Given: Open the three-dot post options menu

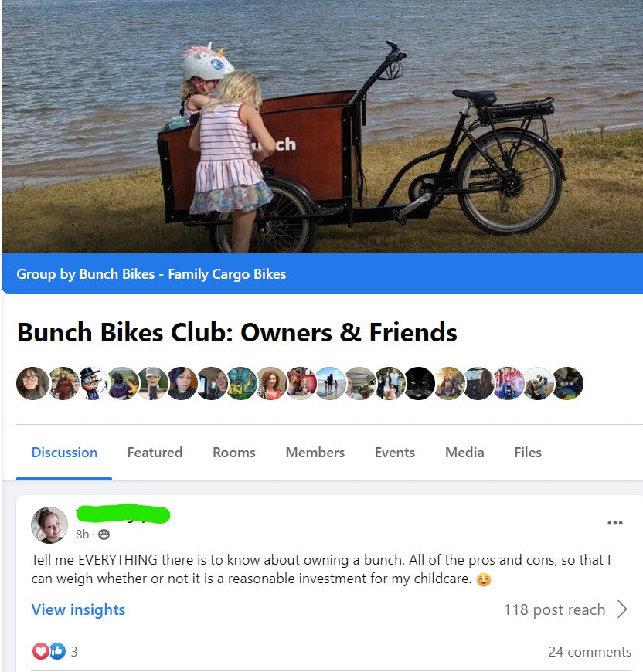Looking at the screenshot, I should 614,522.
